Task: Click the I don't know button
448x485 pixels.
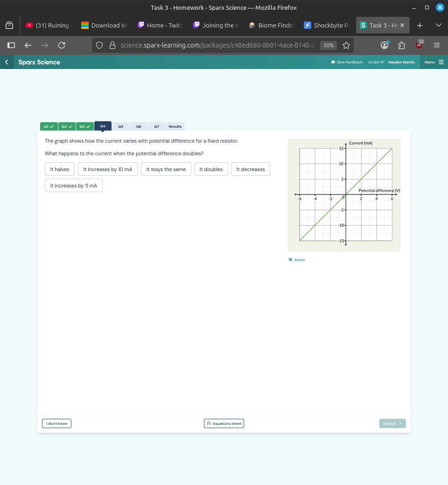Action: tap(56, 423)
